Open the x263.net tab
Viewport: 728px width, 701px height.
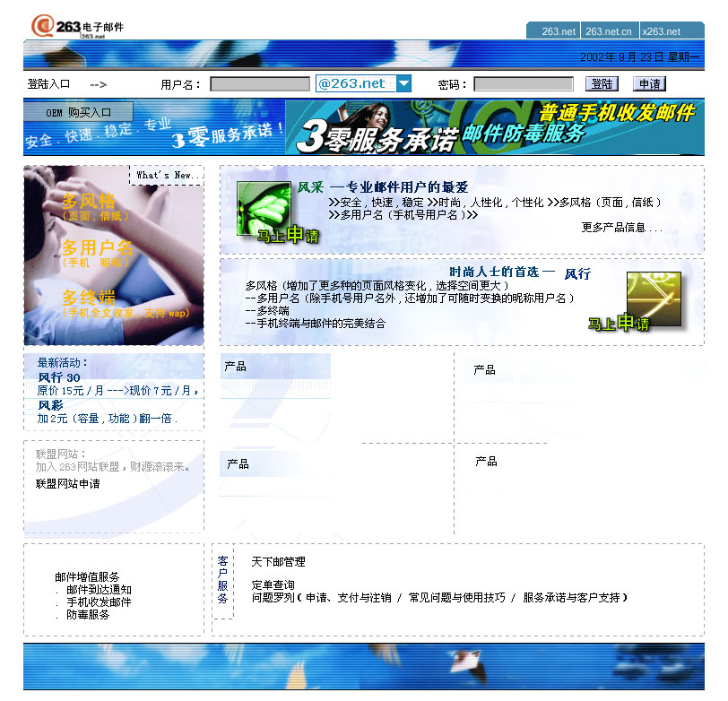tap(662, 31)
